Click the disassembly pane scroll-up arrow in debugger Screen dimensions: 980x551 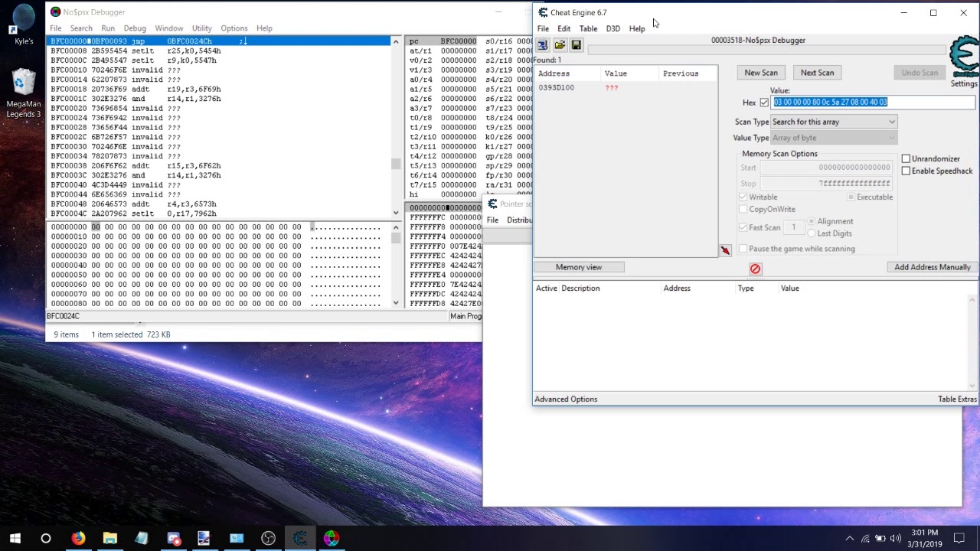[x=396, y=41]
